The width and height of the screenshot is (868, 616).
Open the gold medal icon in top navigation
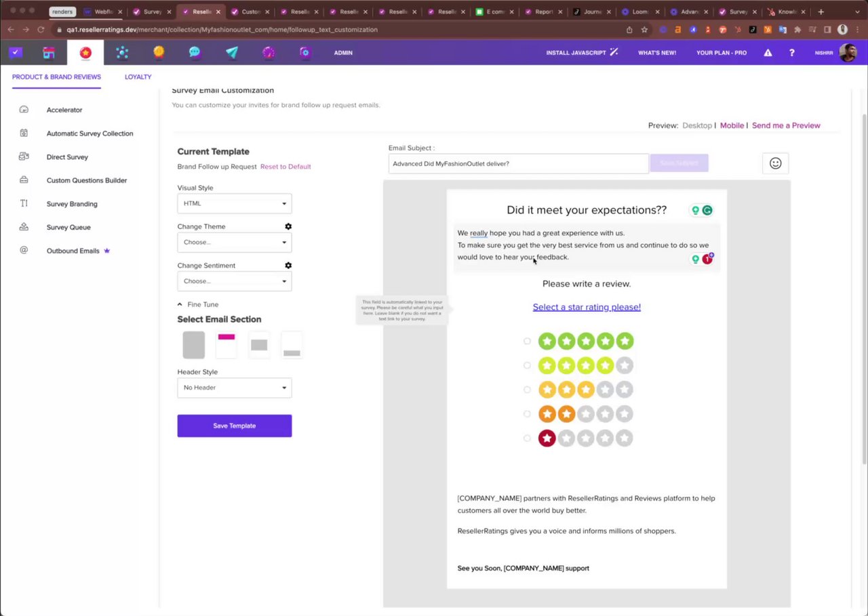tap(158, 53)
